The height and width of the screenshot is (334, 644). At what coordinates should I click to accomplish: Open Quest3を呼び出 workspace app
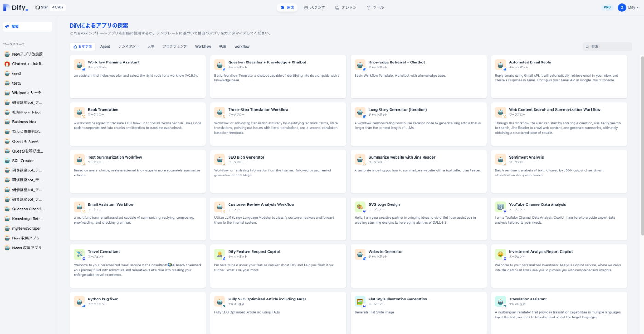point(27,151)
